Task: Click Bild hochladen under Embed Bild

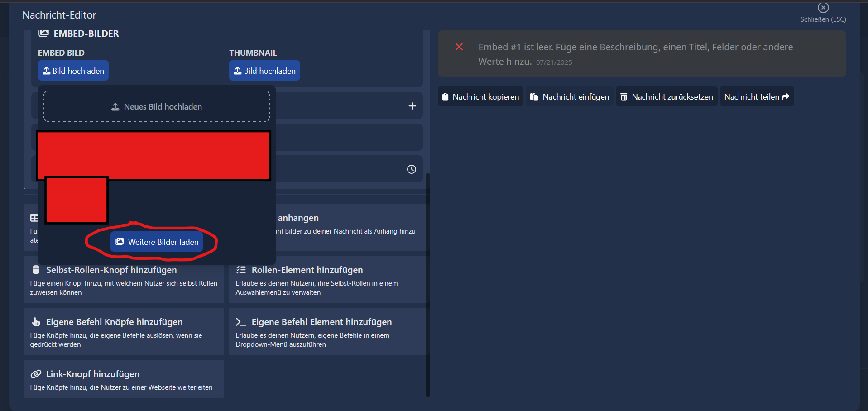Action: pyautogui.click(x=73, y=71)
